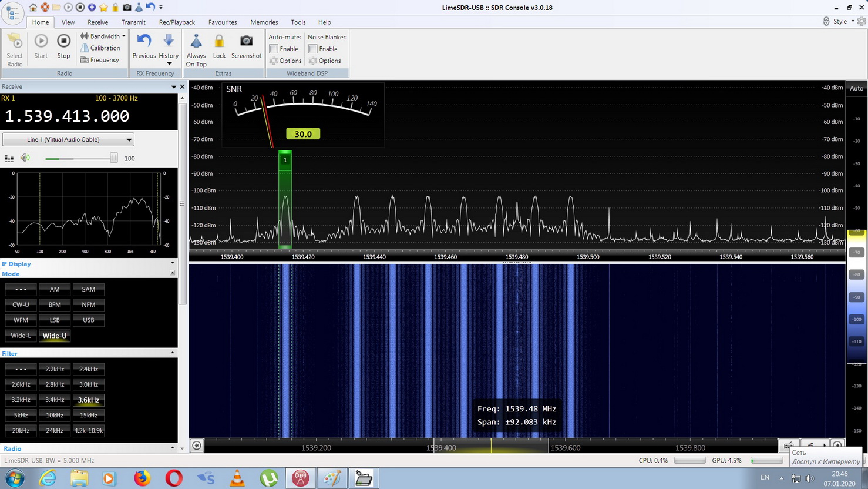Click the lock icon left of Style
Screen dimensions: 868x489
coord(826,21)
